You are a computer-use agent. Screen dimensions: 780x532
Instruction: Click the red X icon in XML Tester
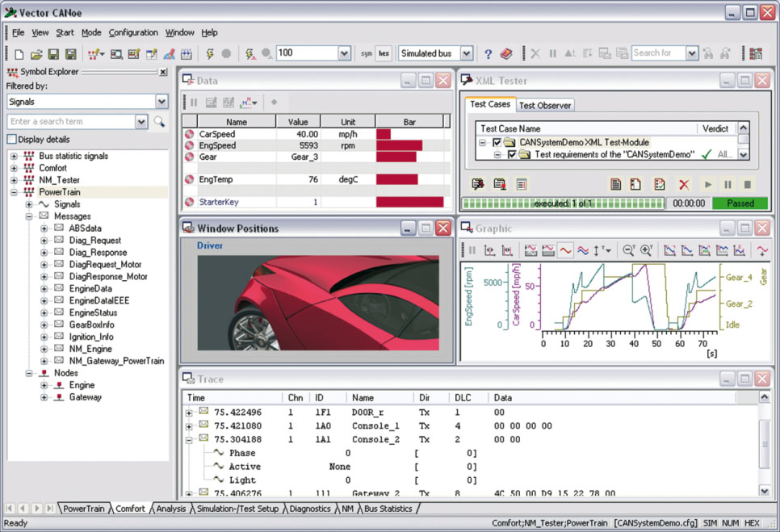click(x=683, y=185)
